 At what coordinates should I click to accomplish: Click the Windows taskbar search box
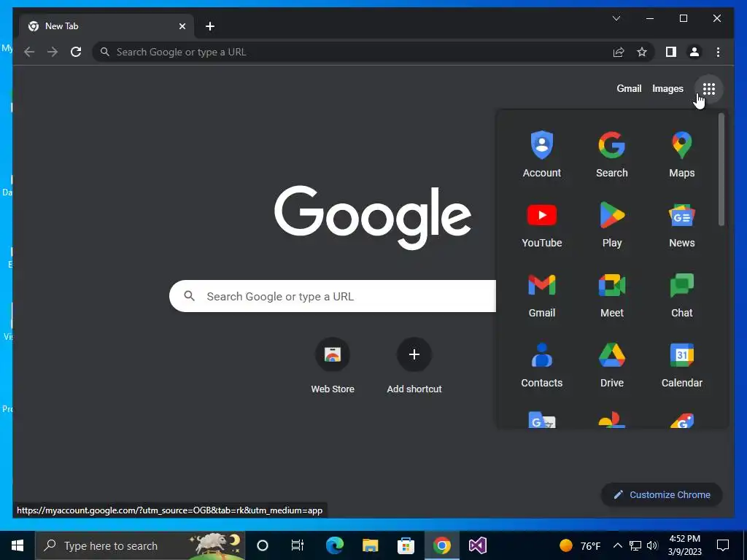[141, 545]
